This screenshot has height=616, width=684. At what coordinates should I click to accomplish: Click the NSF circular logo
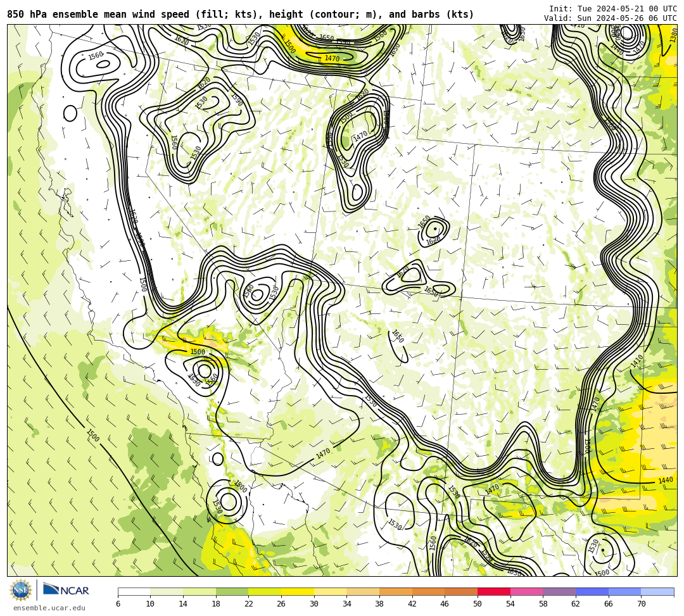click(x=20, y=591)
